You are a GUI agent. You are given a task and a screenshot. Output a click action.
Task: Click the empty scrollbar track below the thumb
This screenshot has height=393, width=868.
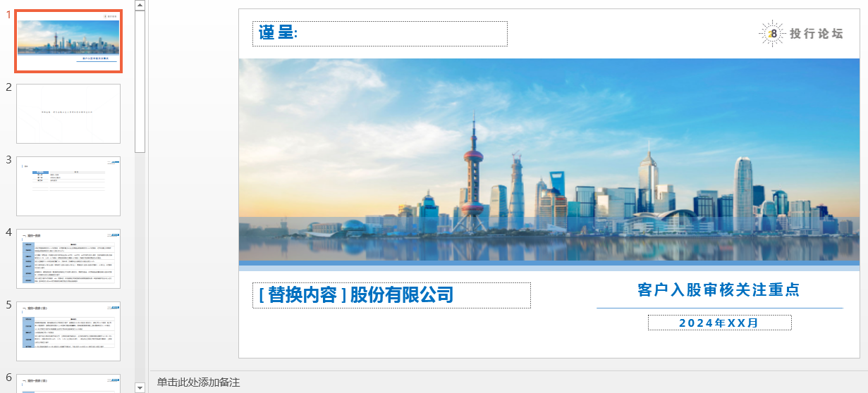[140, 268]
